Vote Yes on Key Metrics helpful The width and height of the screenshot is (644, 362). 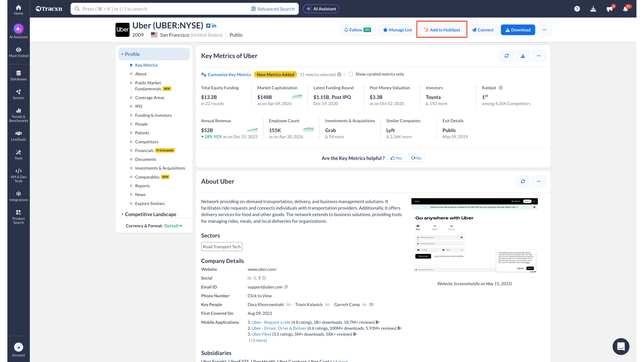click(x=396, y=158)
